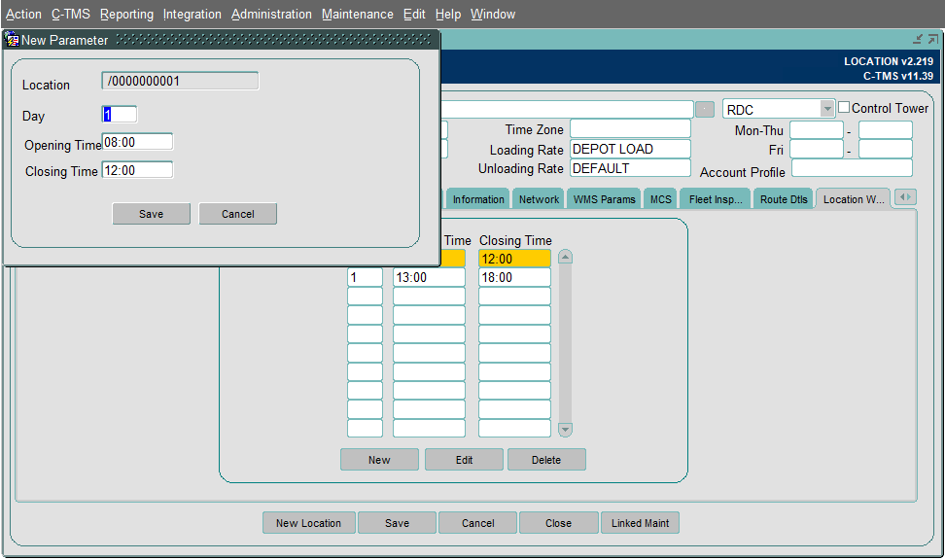Select the 18:00 closing time cell

pos(514,277)
